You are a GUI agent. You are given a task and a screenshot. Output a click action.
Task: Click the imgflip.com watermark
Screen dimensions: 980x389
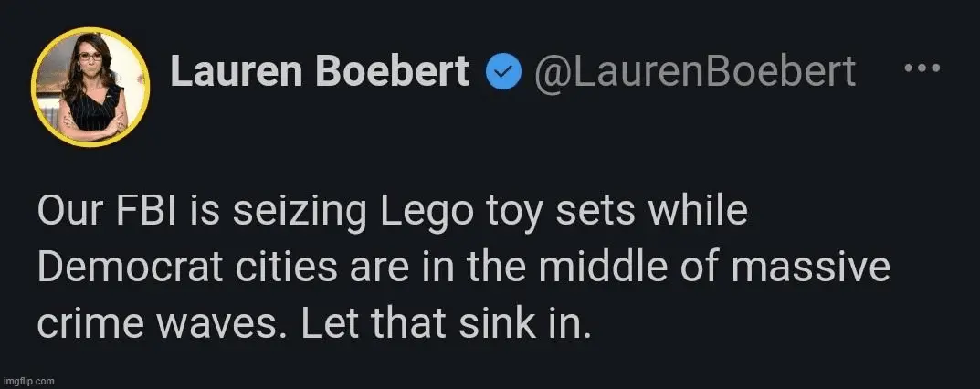click(x=28, y=379)
